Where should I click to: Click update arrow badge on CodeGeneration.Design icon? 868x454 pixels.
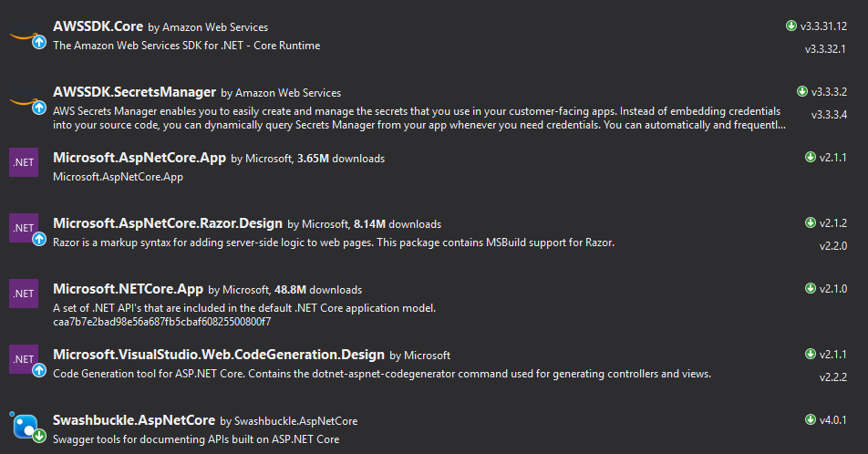click(38, 370)
